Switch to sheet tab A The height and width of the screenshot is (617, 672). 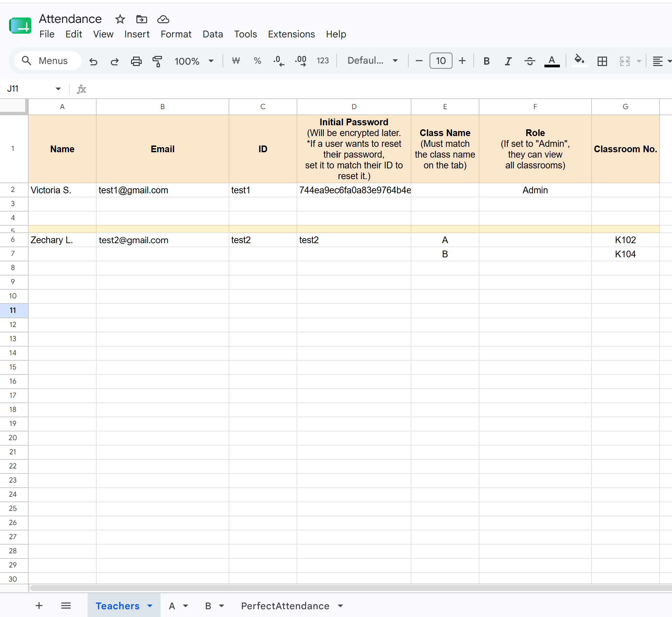[172, 606]
